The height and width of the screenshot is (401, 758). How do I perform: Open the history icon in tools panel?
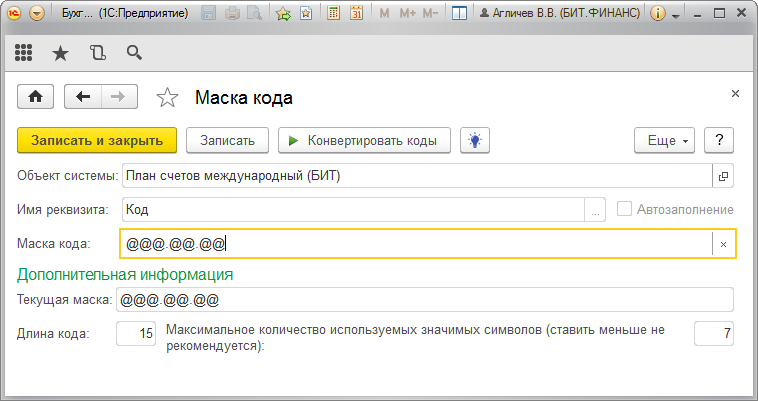click(97, 53)
